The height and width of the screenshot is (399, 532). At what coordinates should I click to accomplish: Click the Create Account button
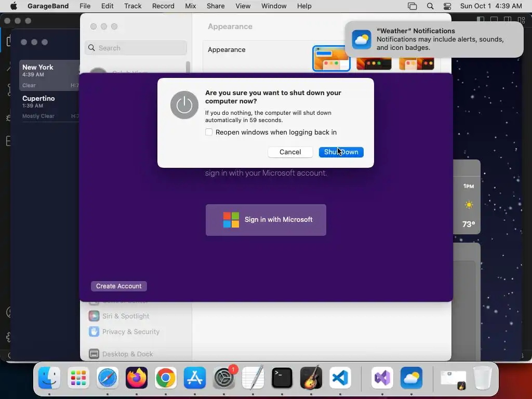coord(119,286)
